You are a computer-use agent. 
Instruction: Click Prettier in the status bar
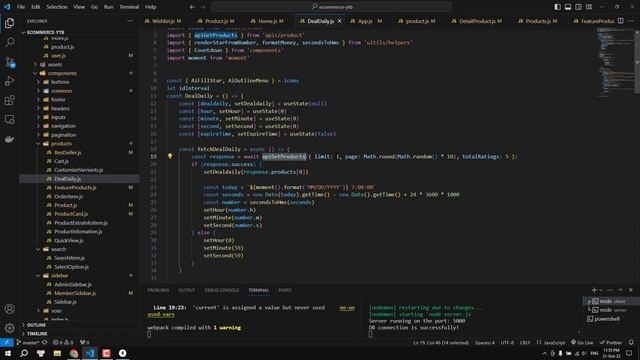(x=611, y=342)
